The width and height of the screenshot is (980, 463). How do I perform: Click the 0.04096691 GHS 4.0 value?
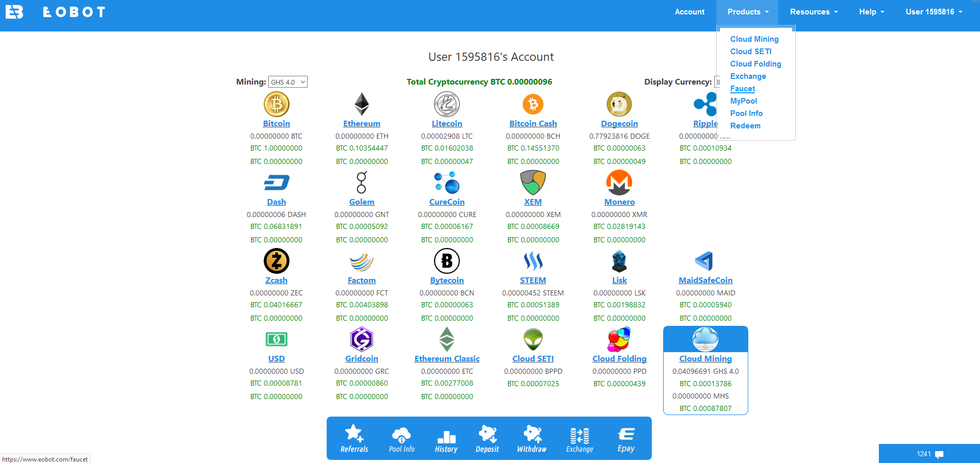click(705, 371)
